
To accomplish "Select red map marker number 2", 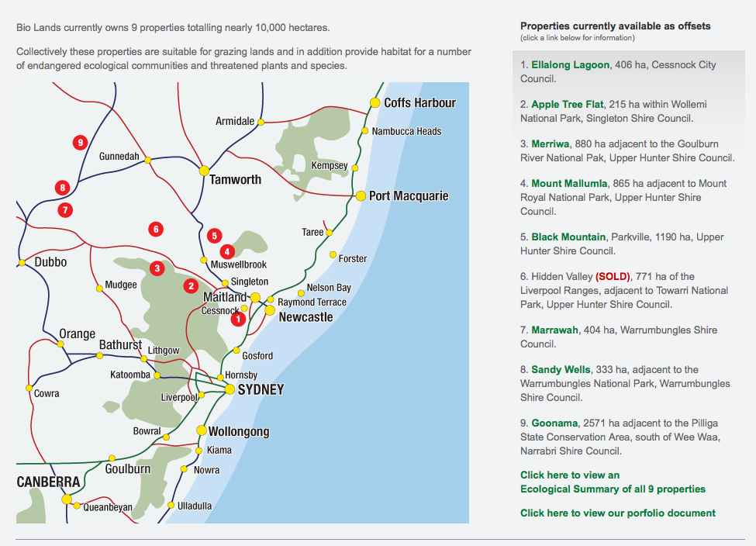I will coord(191,285).
